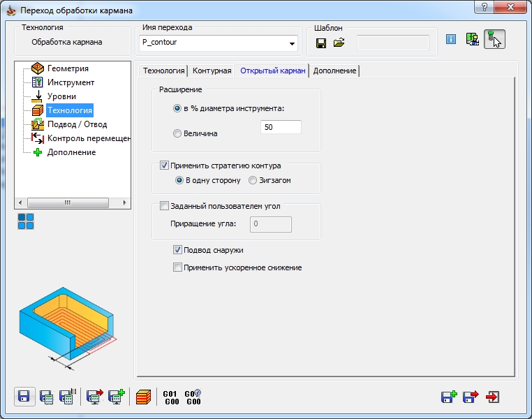This screenshot has height=419, width=532.
Task: Select Уровни in the tree
Action: pyautogui.click(x=61, y=96)
